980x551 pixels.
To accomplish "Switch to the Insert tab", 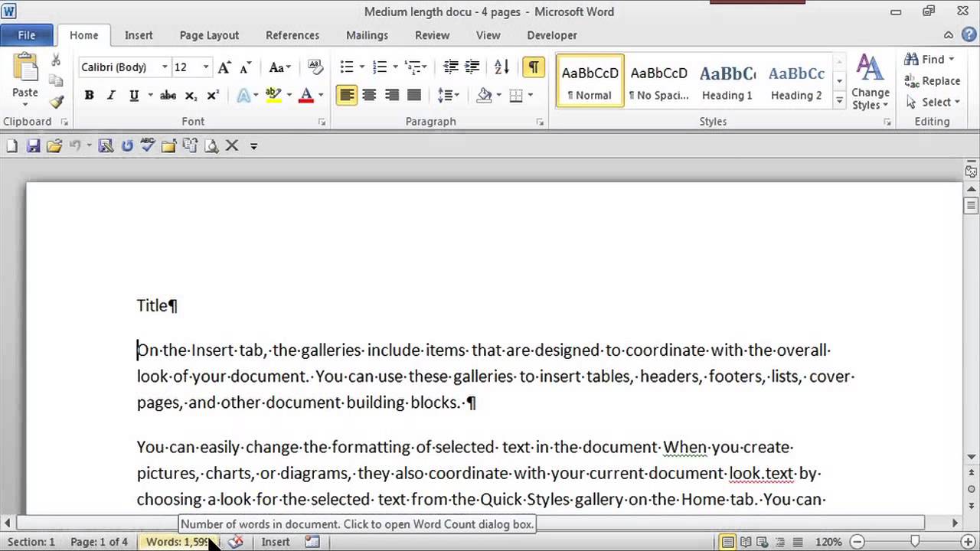I will (139, 35).
